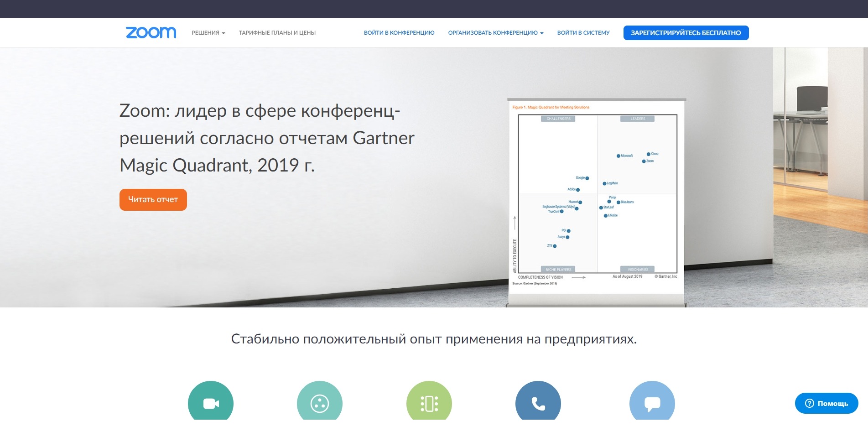Expand the ОРГАНИЗОВАТЬ КОНФЕРЕНЦИЮ dropdown
Image resolution: width=868 pixels, height=442 pixels.
pos(496,33)
